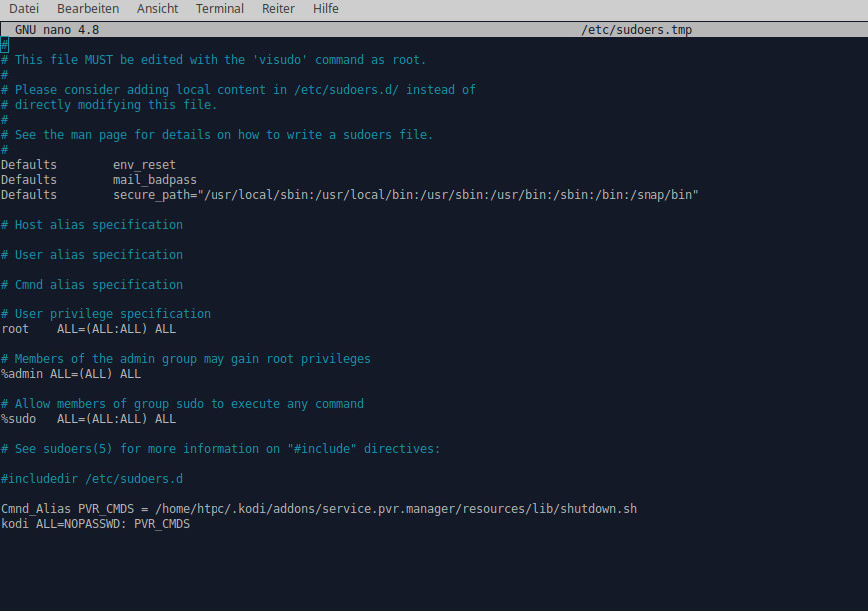Click the '# User privilege specification' comment
The height and width of the screenshot is (611, 868).
pos(106,314)
